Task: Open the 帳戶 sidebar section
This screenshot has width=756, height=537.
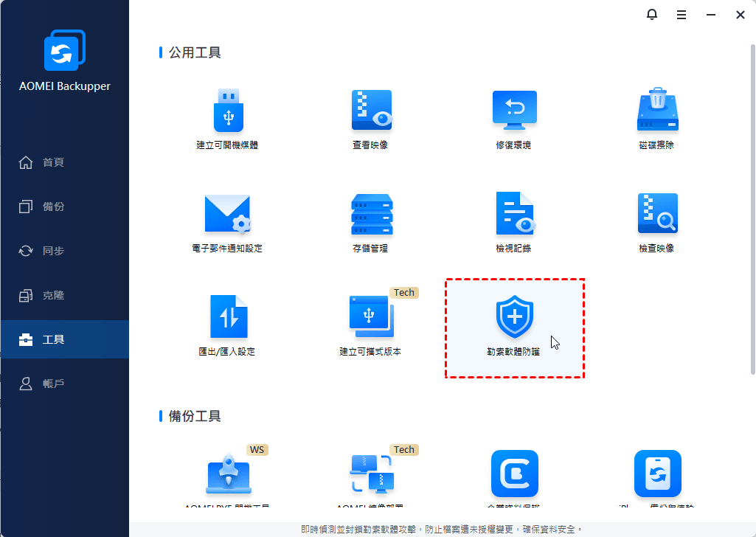Action: pos(65,384)
